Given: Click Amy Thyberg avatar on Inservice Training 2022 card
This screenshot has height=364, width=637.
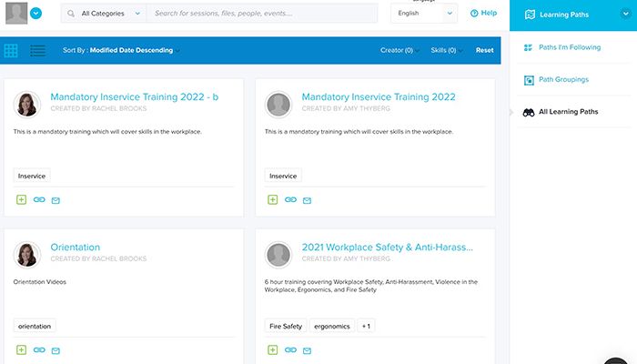Looking at the screenshot, I should tap(278, 105).
